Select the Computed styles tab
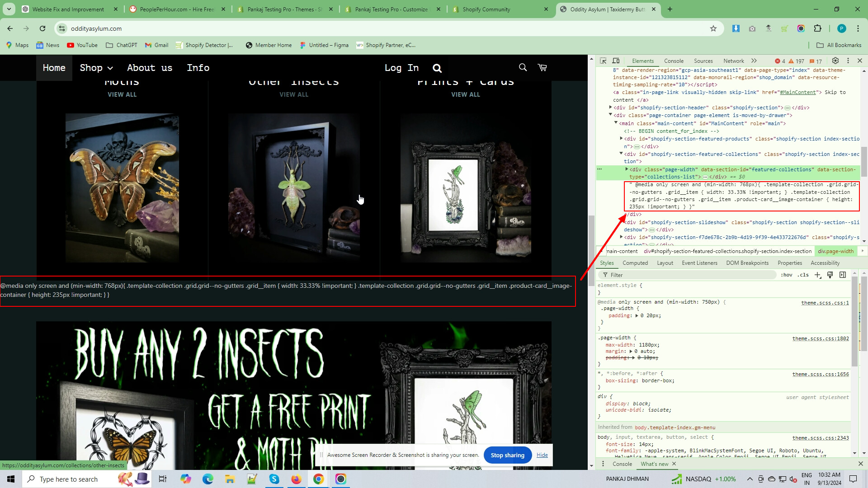The image size is (868, 488). [x=635, y=263]
